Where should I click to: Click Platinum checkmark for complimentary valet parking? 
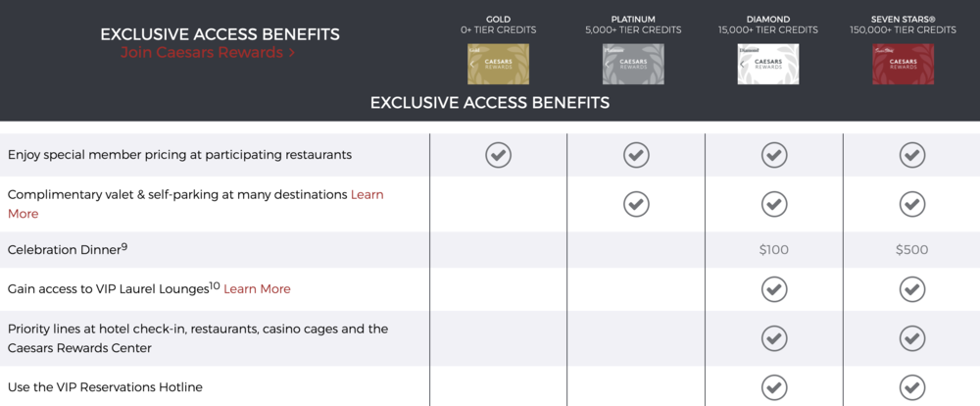[636, 204]
